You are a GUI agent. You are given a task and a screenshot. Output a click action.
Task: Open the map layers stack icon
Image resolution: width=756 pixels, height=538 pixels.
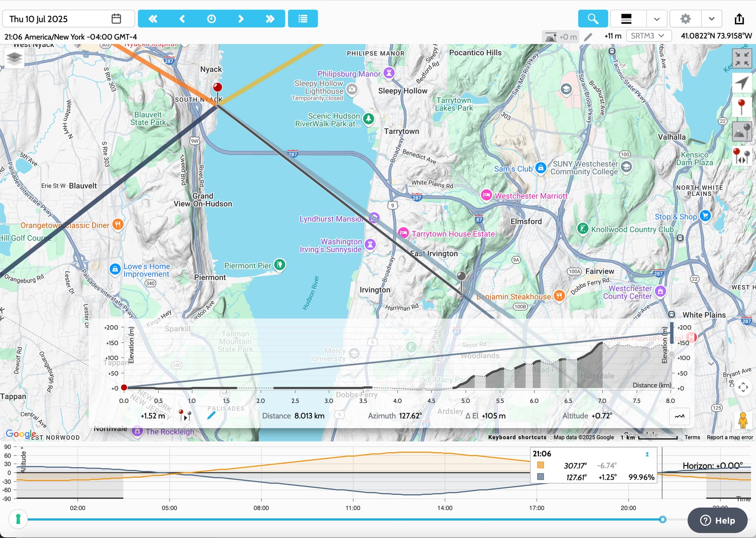[x=14, y=58]
